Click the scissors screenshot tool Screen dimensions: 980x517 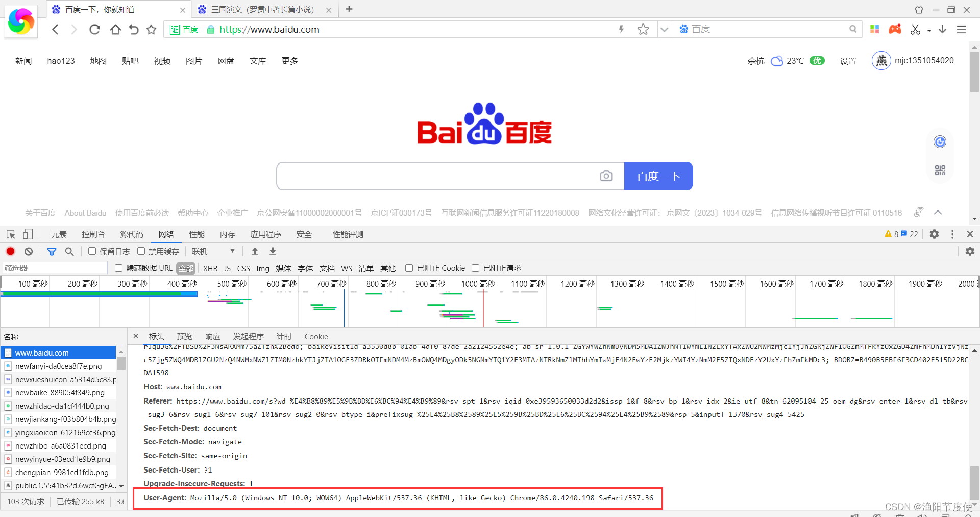point(915,30)
